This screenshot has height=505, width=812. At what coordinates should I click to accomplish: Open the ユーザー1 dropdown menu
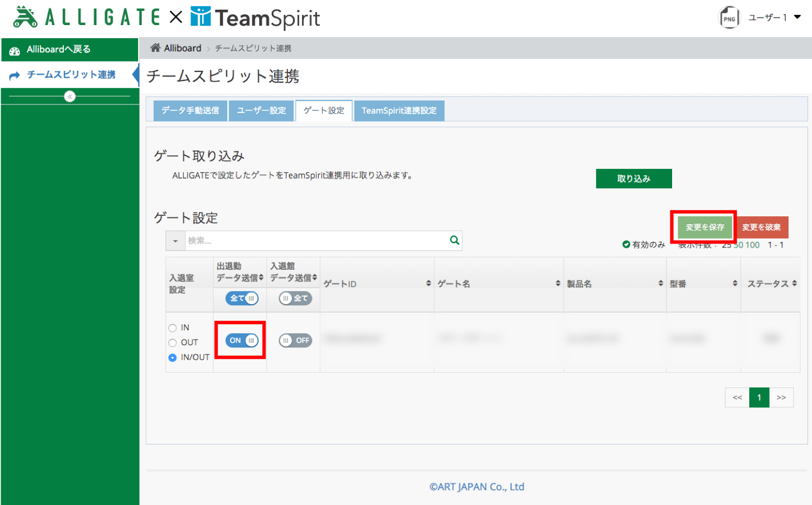(774, 18)
